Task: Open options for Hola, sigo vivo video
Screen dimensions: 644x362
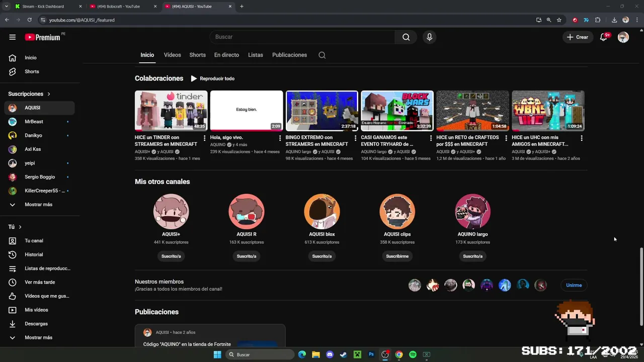Action: pos(280,138)
